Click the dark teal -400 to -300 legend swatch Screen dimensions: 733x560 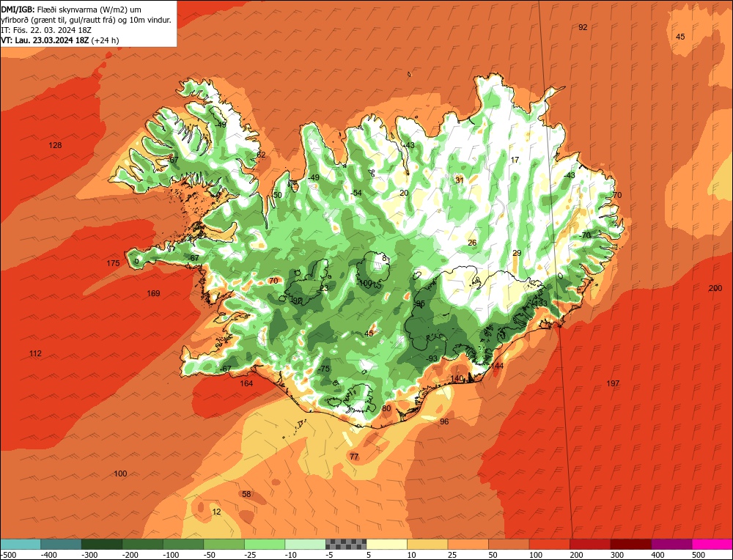[62, 544]
